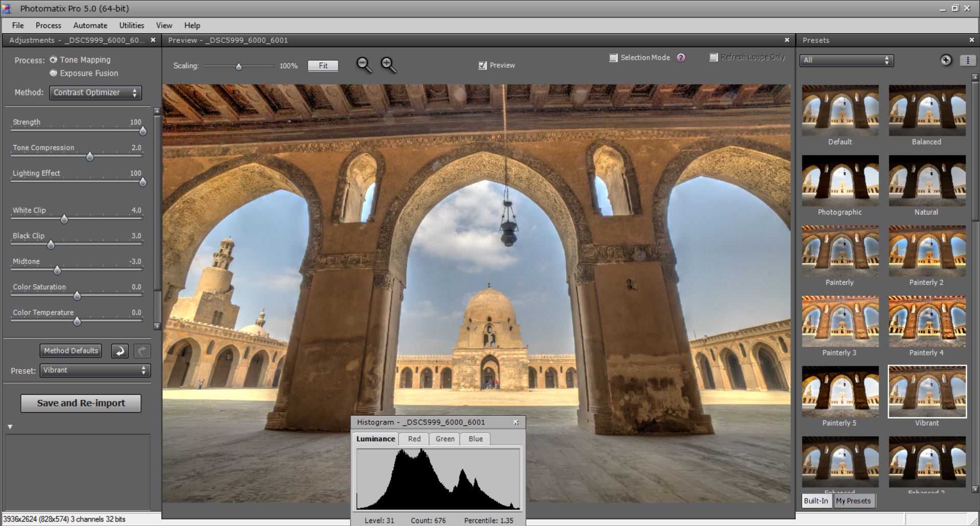This screenshot has height=526, width=980.
Task: Open the Preset dropdown showing Vibrant
Action: (x=95, y=370)
